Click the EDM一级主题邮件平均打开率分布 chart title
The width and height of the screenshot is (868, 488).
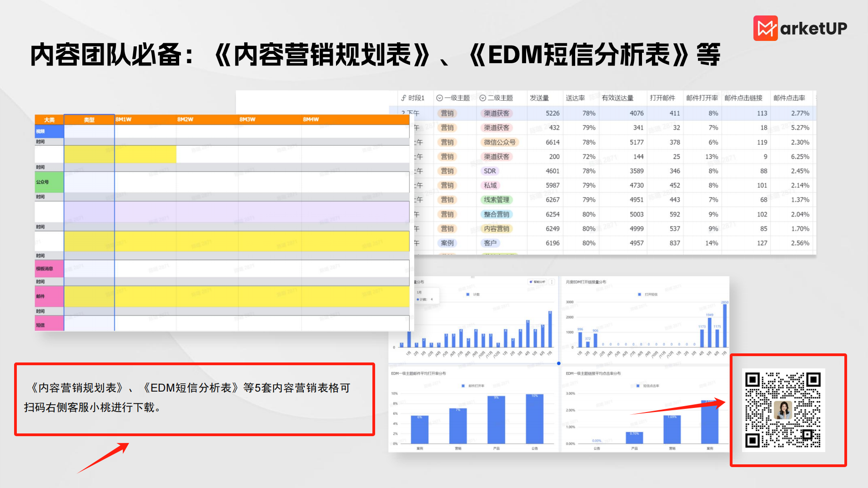coord(418,373)
